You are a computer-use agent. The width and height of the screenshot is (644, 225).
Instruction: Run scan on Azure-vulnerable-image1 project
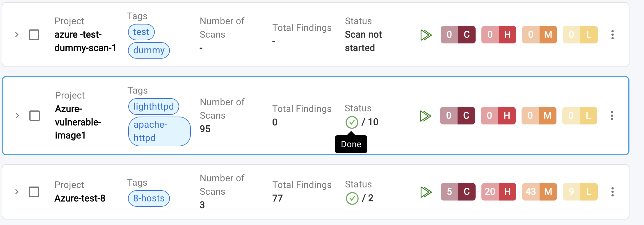(425, 116)
